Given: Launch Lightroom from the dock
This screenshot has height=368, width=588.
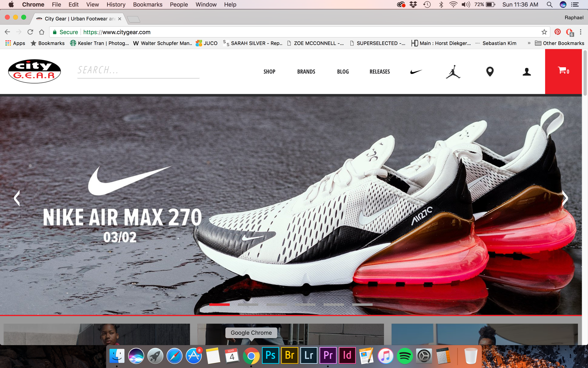Looking at the screenshot, I should click(x=309, y=355).
